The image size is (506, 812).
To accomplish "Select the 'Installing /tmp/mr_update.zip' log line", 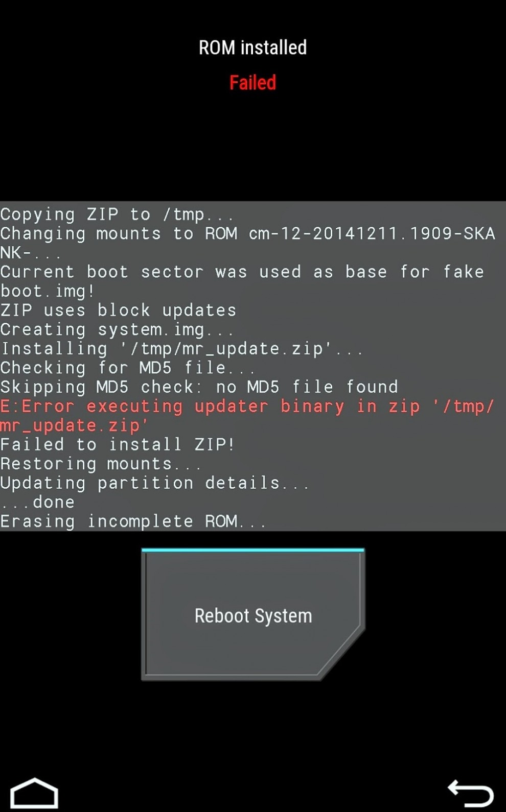I will tap(181, 349).
